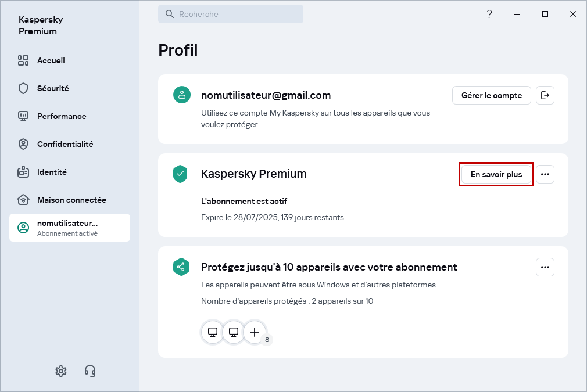Sign out using the logout arrow icon

pyautogui.click(x=545, y=95)
